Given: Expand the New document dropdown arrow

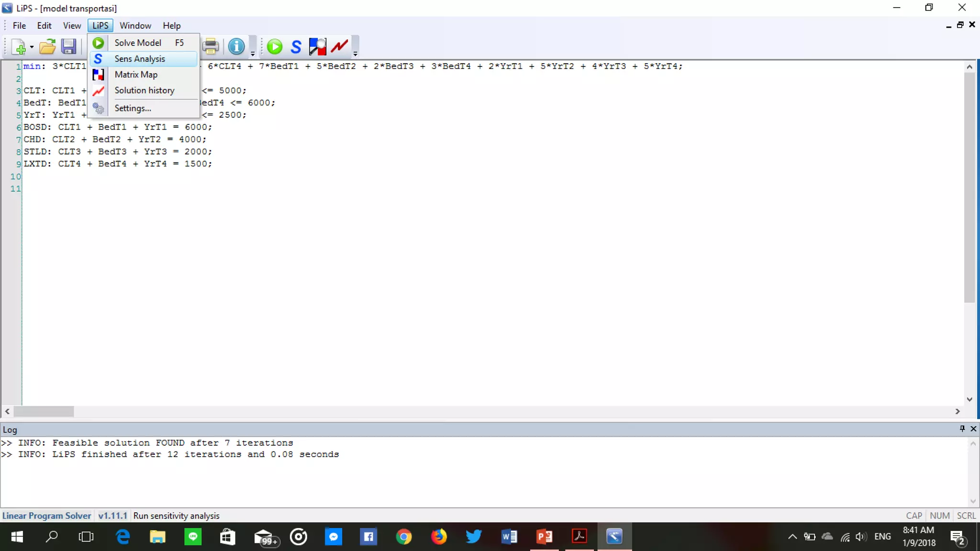Looking at the screenshot, I should [x=32, y=47].
